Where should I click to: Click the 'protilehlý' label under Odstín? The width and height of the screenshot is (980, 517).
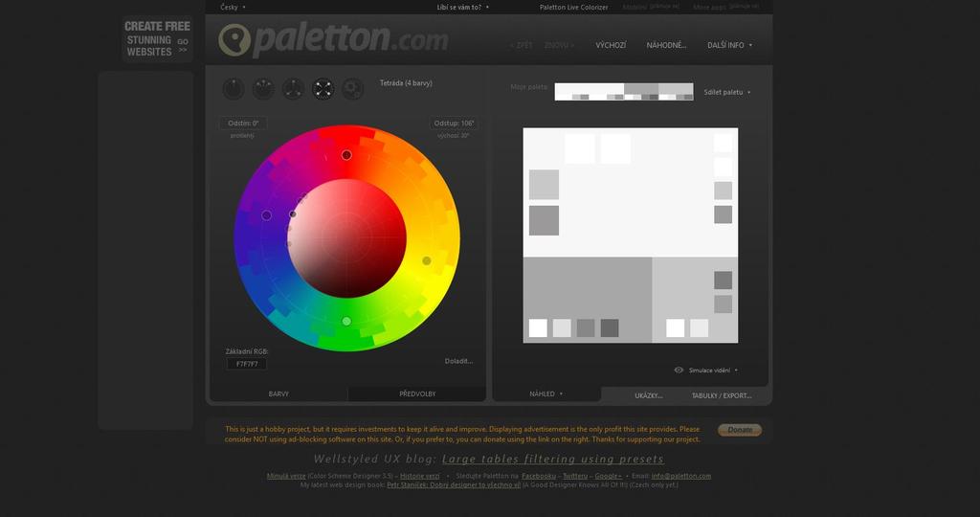coord(242,136)
